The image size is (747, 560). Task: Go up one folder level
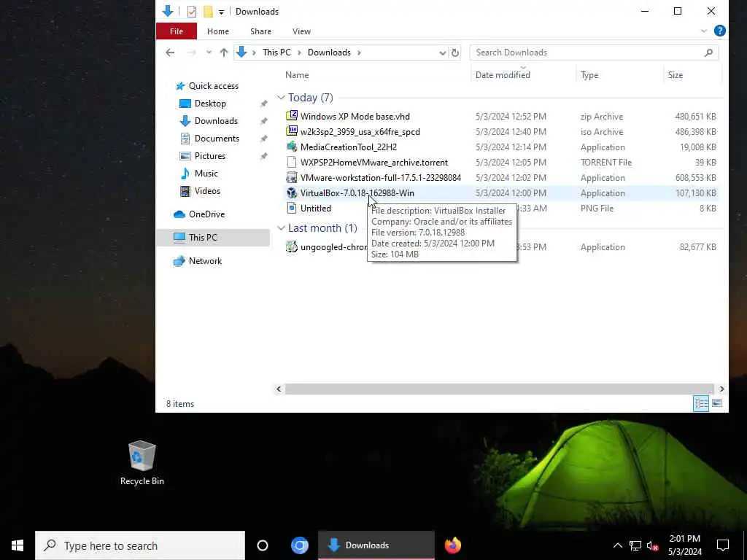[x=223, y=52]
